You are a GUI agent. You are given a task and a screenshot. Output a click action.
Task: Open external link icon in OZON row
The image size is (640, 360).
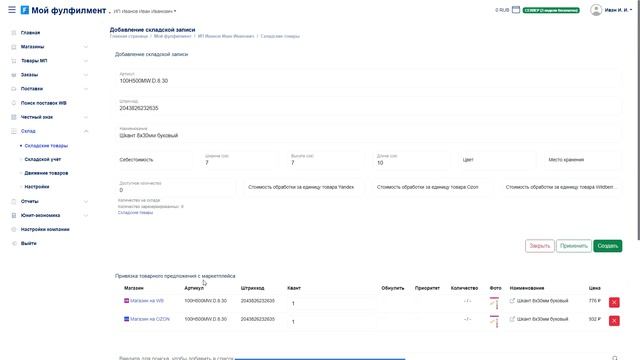tap(512, 319)
